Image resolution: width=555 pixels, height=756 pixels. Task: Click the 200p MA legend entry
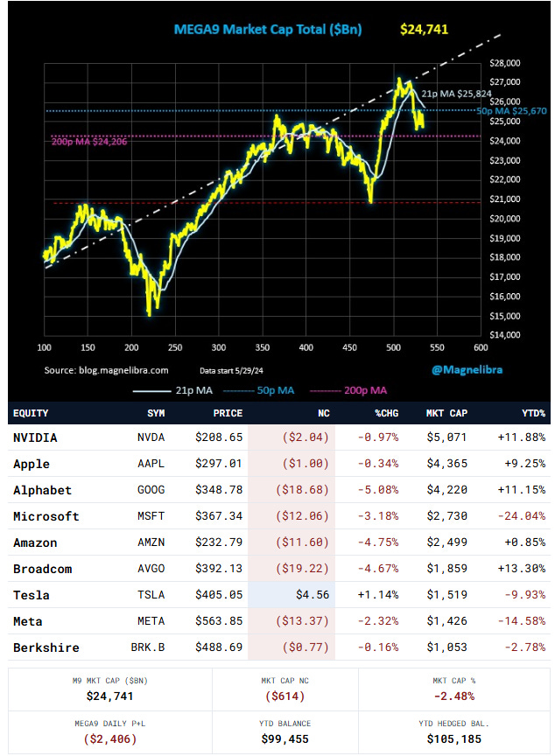(348, 390)
